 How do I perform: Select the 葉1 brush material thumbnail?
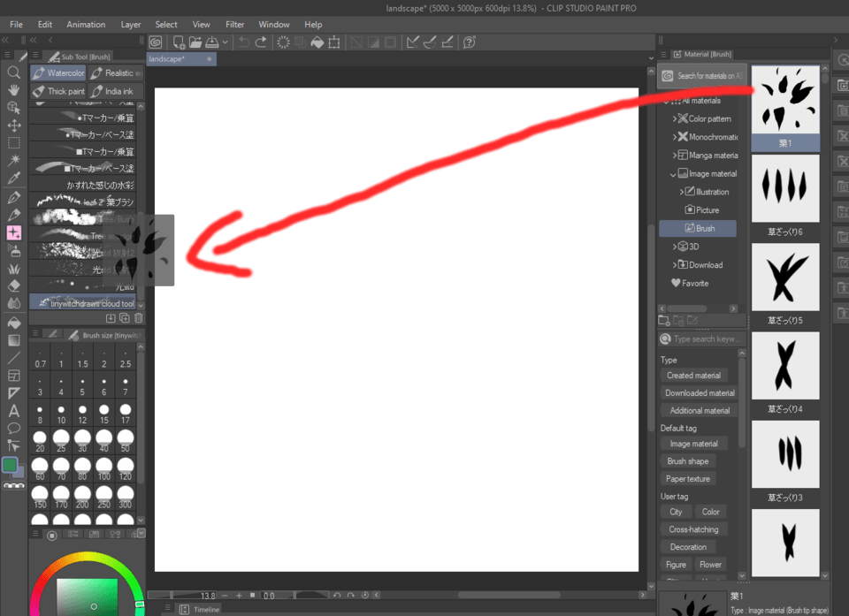[785, 107]
